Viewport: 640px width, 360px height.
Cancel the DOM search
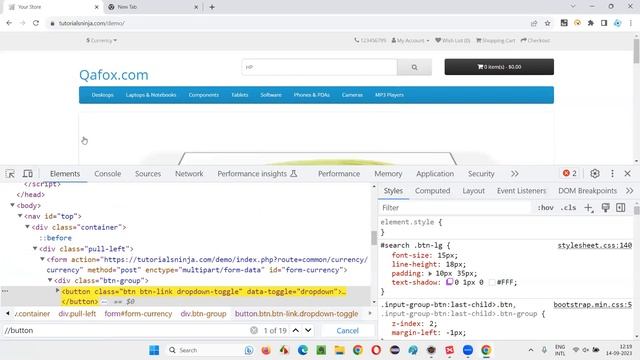pyautogui.click(x=347, y=331)
